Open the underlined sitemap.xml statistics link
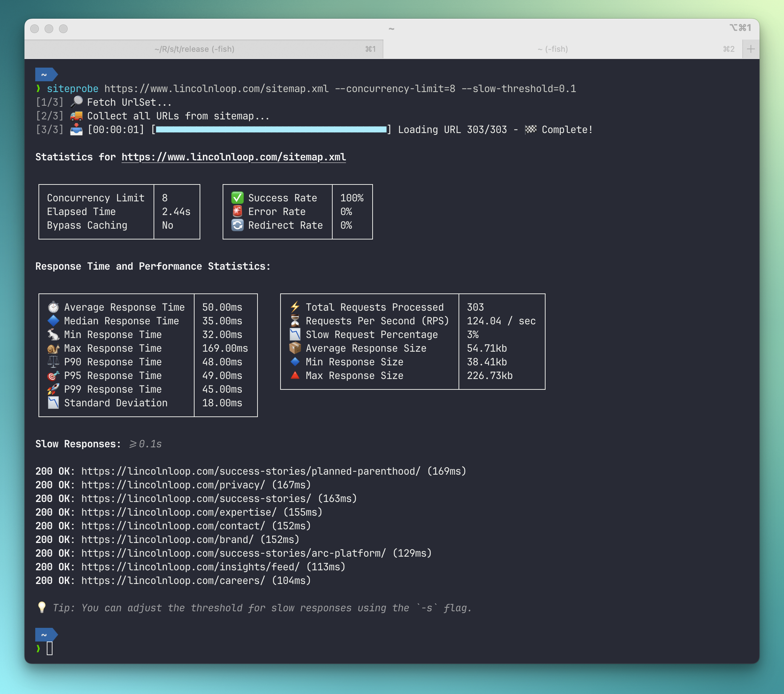784x694 pixels. coord(233,157)
